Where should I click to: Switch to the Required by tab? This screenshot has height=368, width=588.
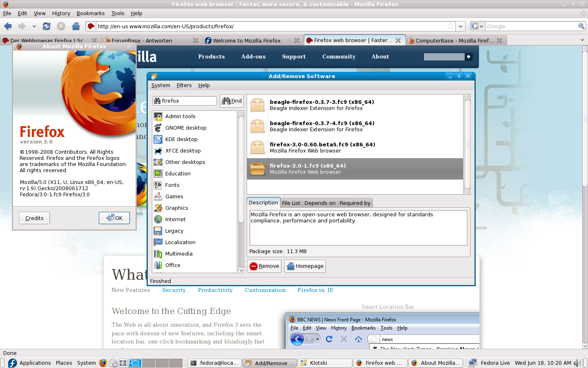[355, 203]
